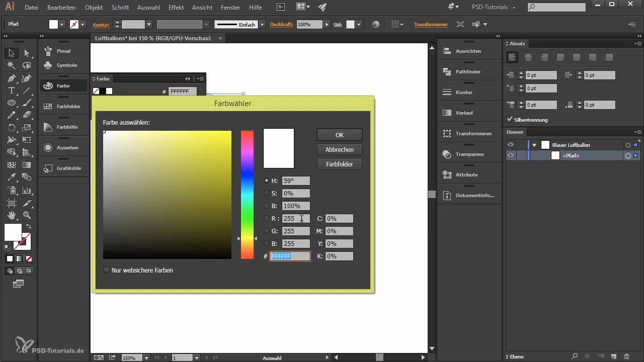Open the Symbole panel

(x=64, y=65)
